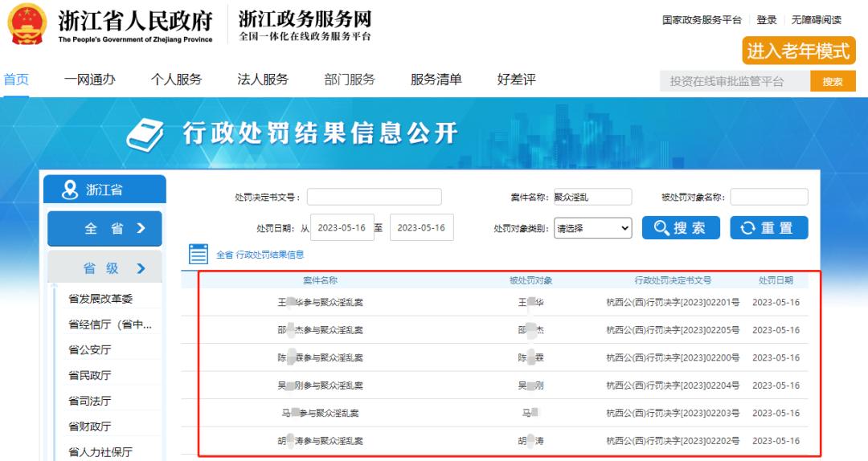Click the list document icon beside 全省 行政处罚结果信息
The height and width of the screenshot is (461, 868).
(x=199, y=254)
